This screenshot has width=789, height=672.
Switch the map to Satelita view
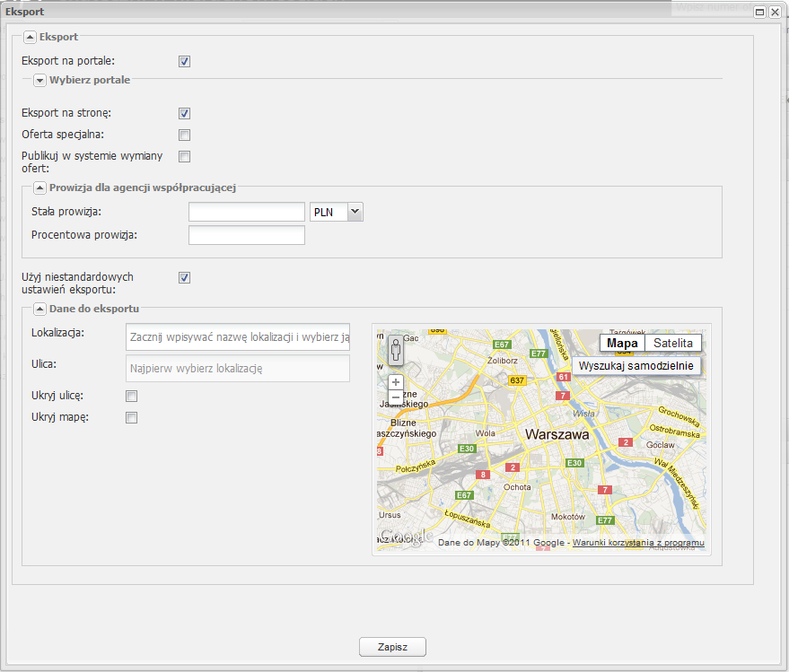tap(673, 343)
